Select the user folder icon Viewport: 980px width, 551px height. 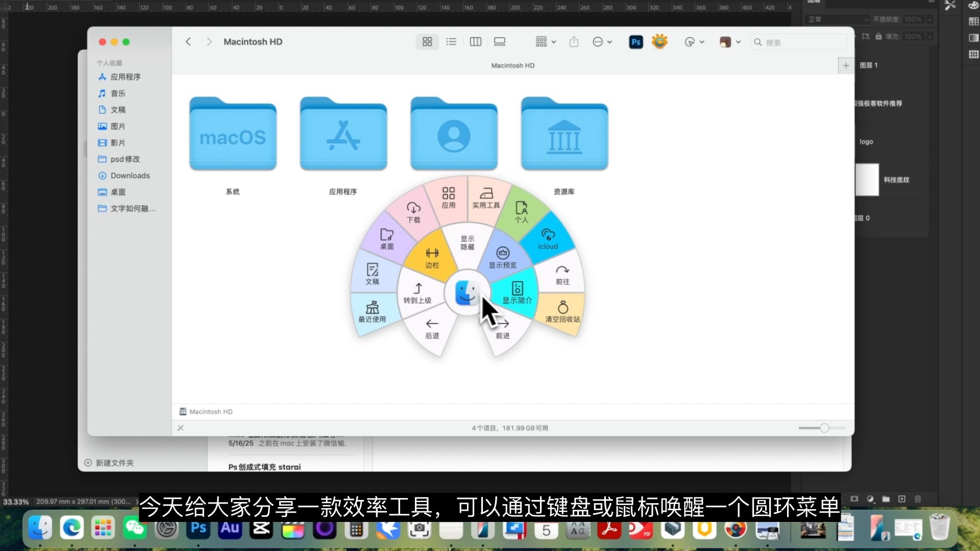454,134
